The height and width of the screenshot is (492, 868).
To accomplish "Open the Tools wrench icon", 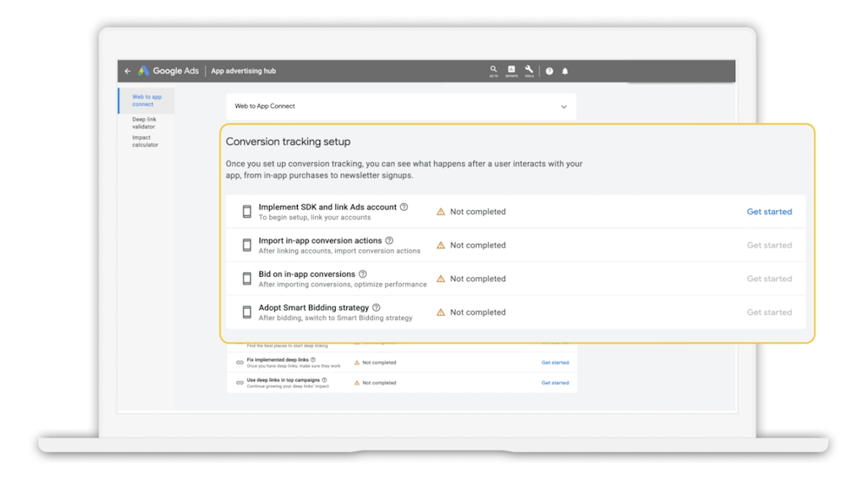I will tap(529, 70).
